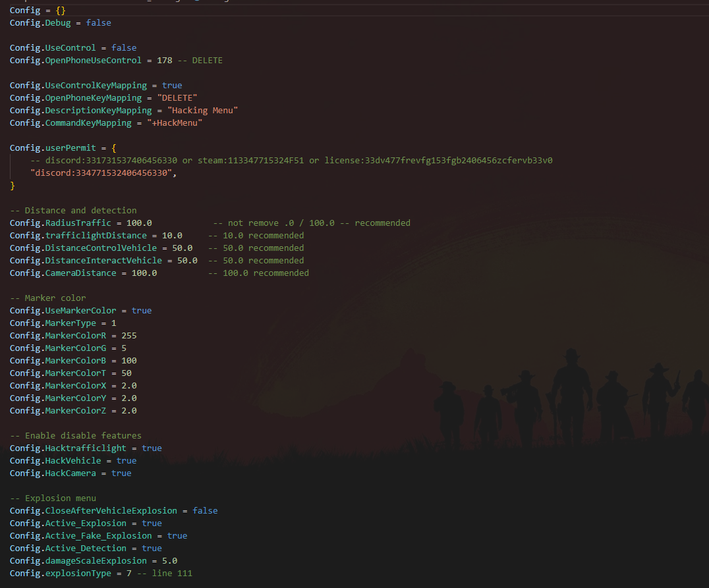Click the true value of Config.UseMarkerColor

pos(141,311)
